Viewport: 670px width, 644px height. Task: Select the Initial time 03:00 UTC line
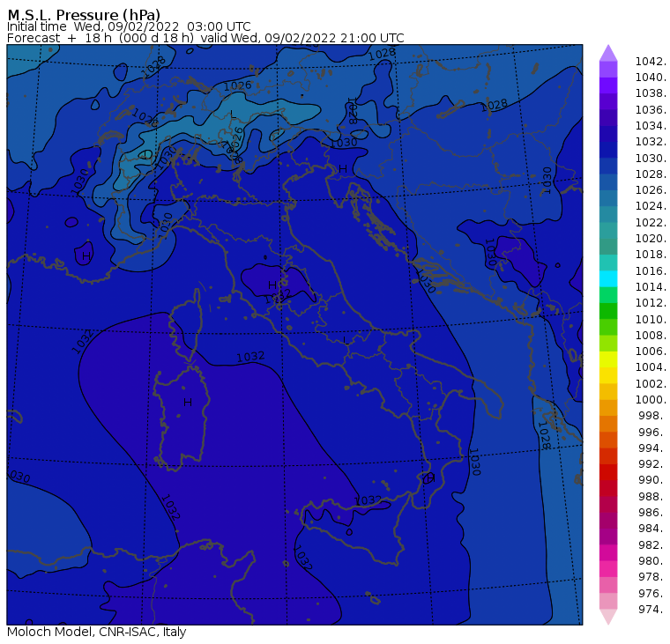point(129,26)
